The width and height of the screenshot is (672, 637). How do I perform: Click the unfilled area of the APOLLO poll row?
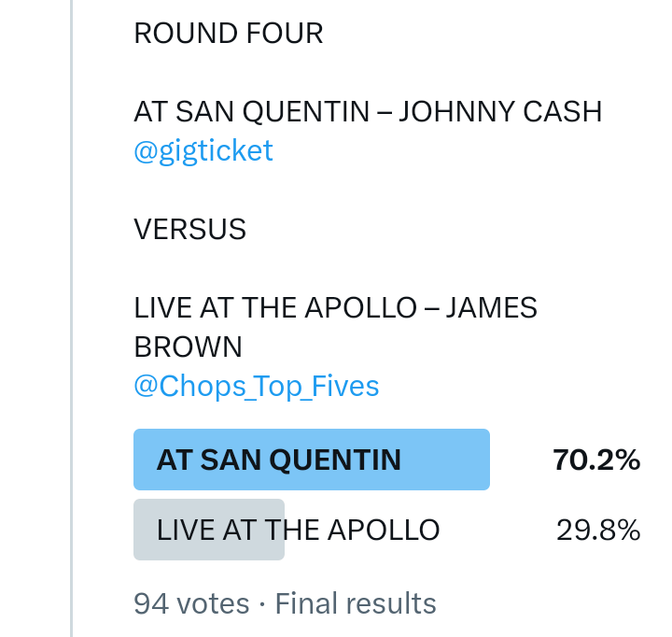pyautogui.click(x=504, y=531)
